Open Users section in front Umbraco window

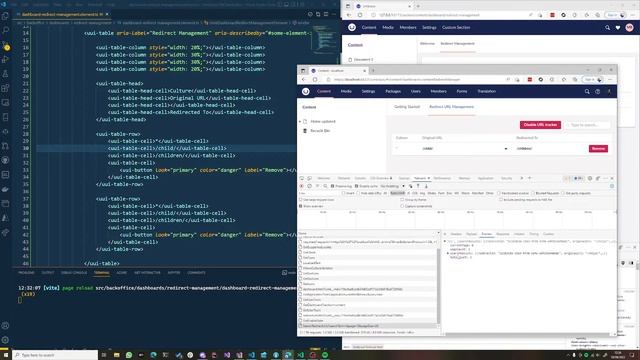[x=416, y=91]
